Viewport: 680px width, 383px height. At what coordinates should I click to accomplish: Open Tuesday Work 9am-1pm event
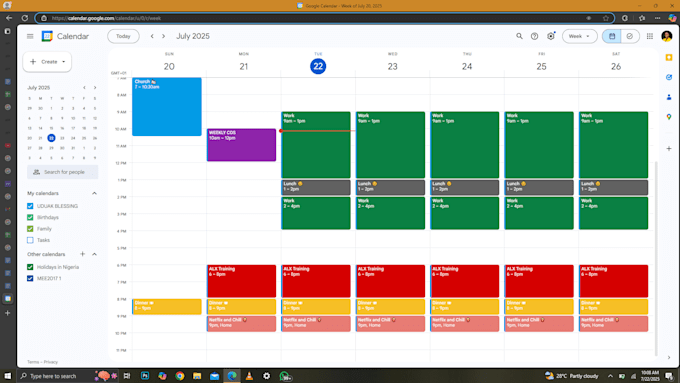316,145
